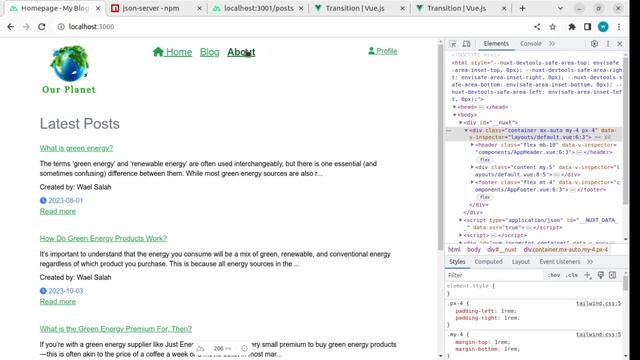The height and width of the screenshot is (360, 640).
Task: Select div#__nuxt in the breadcrumb
Action: (x=502, y=249)
